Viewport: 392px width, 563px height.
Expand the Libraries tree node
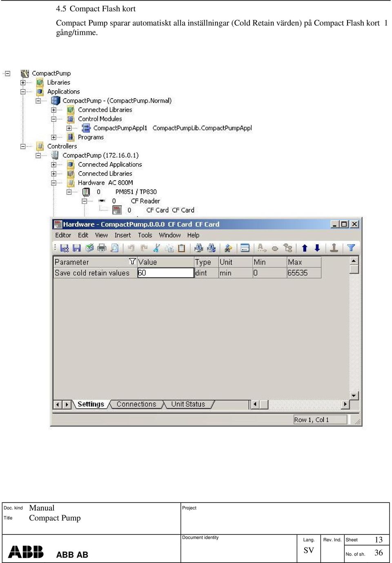click(23, 83)
